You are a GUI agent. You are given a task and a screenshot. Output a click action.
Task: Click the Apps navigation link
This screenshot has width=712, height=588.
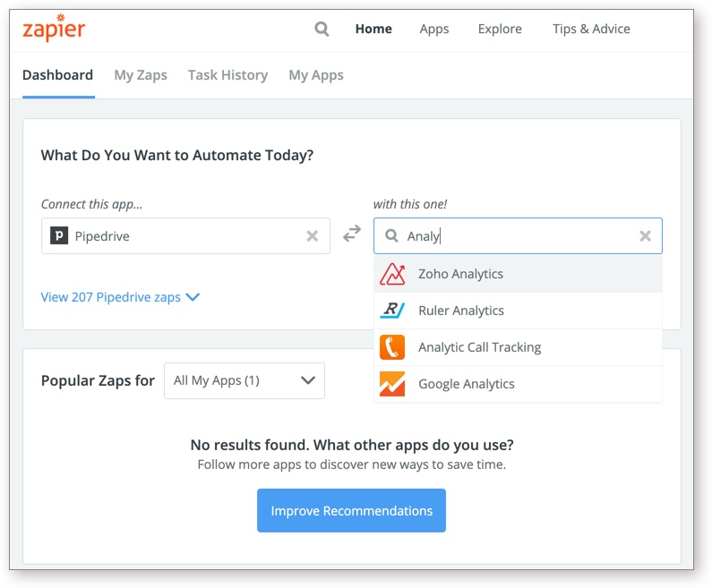point(434,29)
